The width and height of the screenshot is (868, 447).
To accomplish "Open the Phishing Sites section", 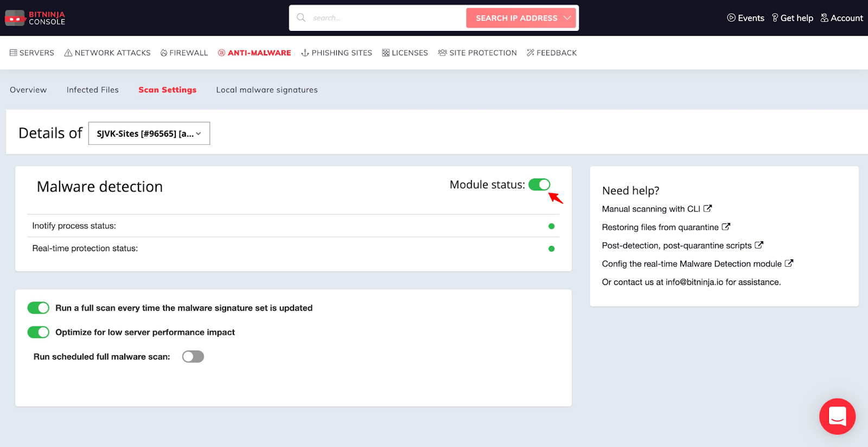I will click(x=336, y=53).
